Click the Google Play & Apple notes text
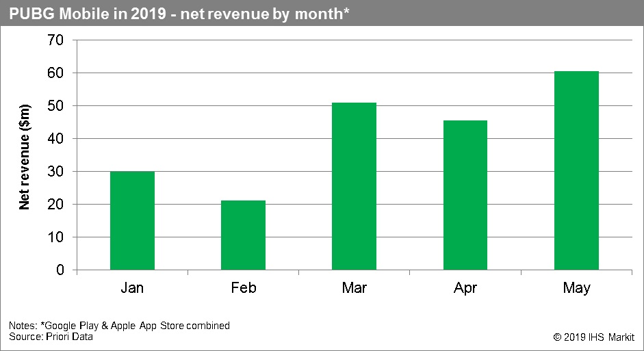This screenshot has width=644, height=351. pos(120,326)
